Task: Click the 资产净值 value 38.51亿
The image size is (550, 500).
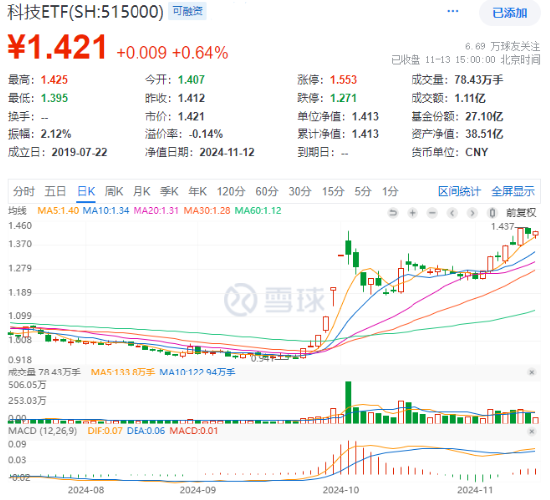Action: [484, 134]
